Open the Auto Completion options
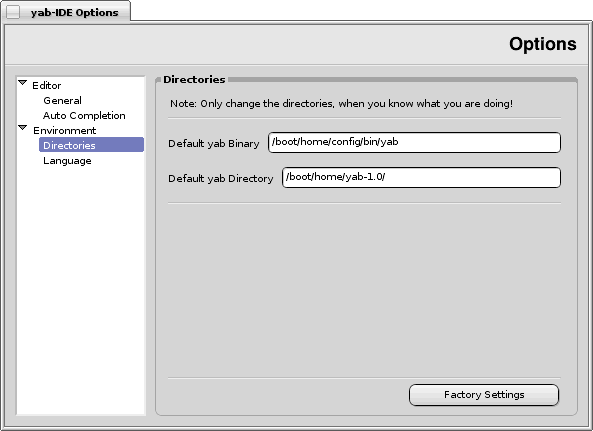Screen dimensions: 593x431 pos(84,115)
